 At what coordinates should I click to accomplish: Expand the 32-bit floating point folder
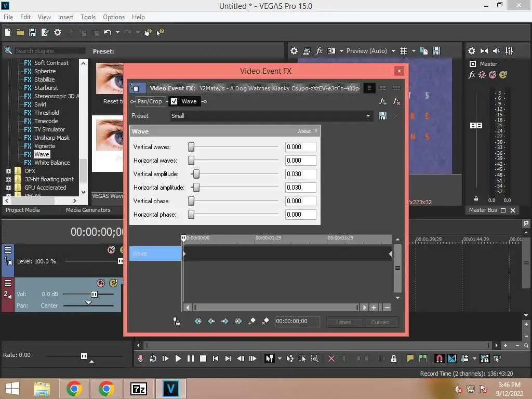8,179
